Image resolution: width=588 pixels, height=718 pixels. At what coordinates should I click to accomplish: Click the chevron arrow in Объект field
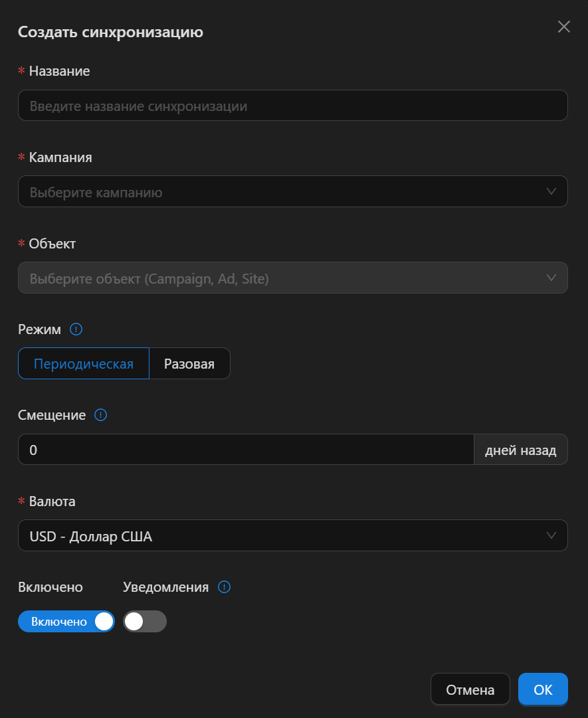pyautogui.click(x=551, y=278)
